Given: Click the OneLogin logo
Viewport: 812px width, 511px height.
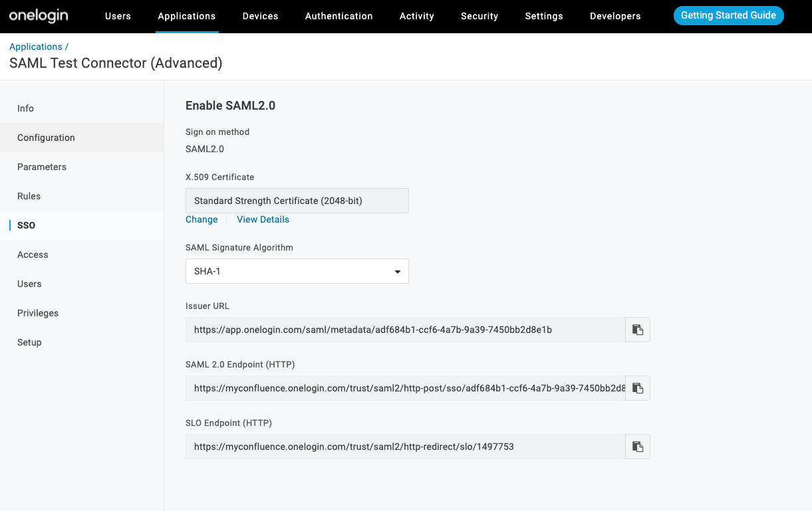Looking at the screenshot, I should pyautogui.click(x=39, y=15).
